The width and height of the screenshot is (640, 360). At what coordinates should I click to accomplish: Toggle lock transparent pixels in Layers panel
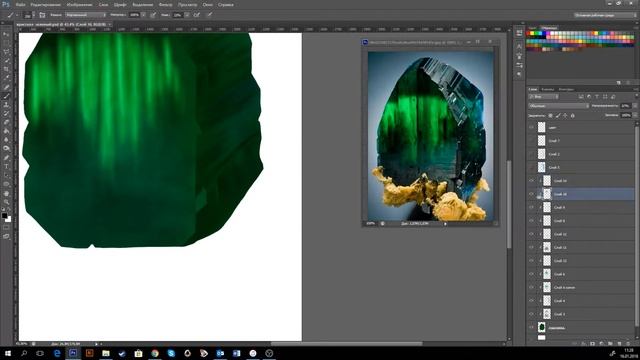[x=550, y=116]
